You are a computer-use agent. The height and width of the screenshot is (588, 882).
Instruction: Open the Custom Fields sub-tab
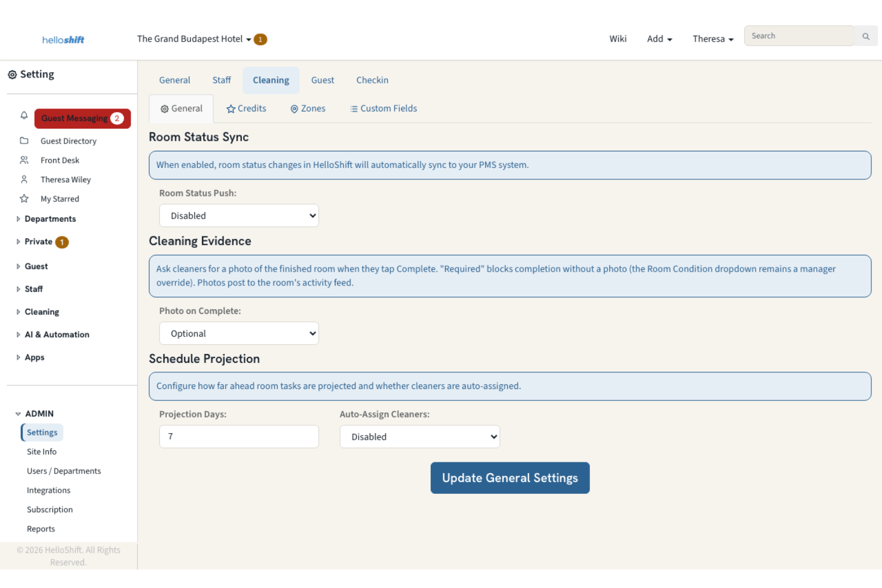(384, 108)
